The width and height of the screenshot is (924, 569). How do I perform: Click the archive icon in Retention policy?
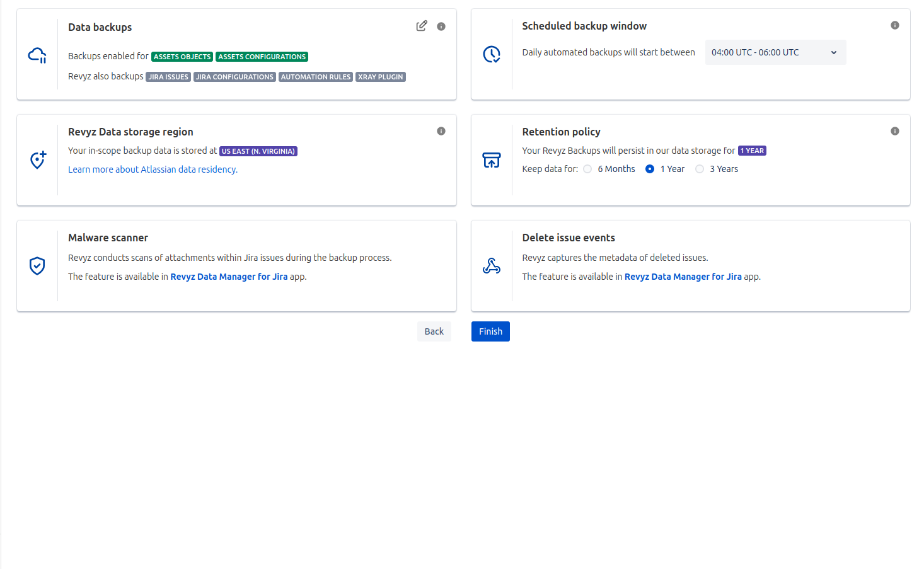pyautogui.click(x=492, y=160)
